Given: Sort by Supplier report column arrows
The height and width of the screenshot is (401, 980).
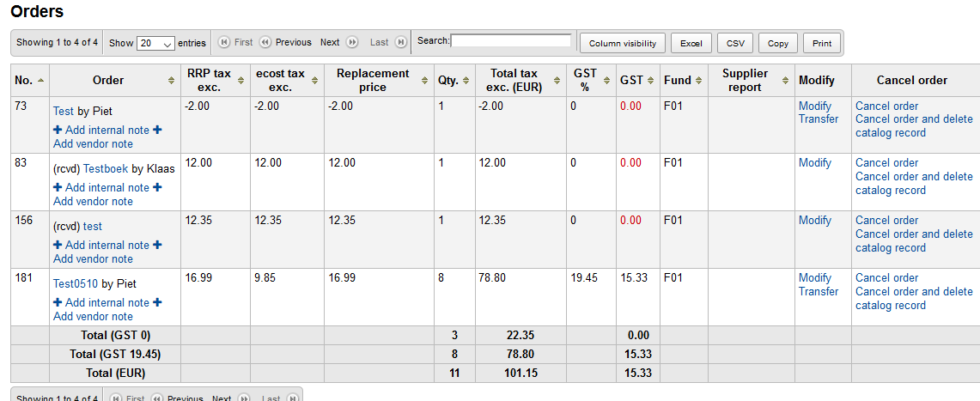Looking at the screenshot, I should [x=785, y=81].
